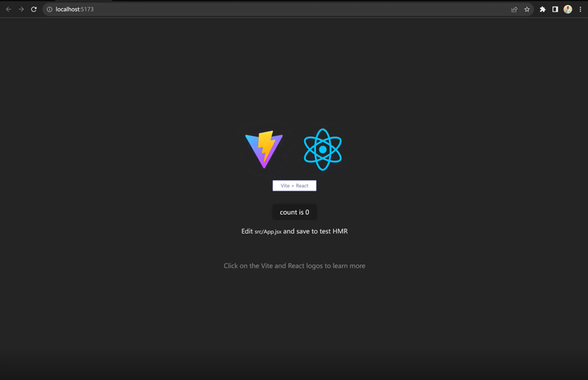Viewport: 588px width, 380px height.
Task: Select the Vite + React heading box
Action: point(294,186)
